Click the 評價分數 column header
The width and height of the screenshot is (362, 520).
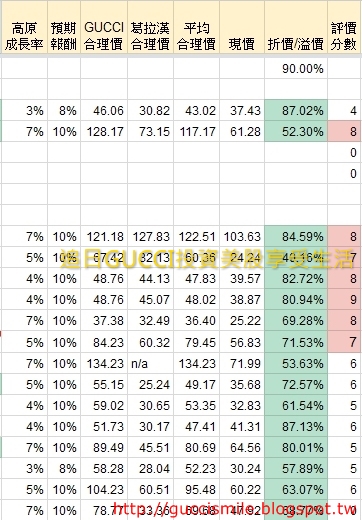coord(344,27)
